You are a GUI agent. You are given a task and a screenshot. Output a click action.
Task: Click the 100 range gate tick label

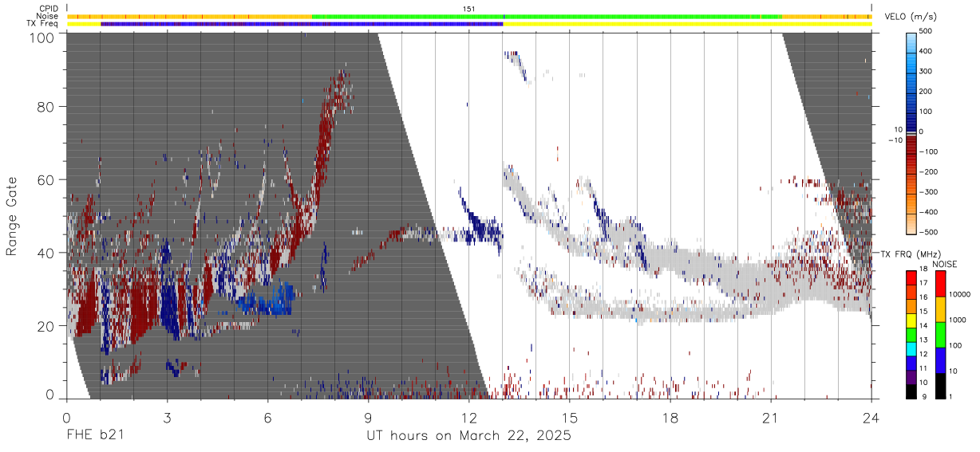pyautogui.click(x=42, y=37)
